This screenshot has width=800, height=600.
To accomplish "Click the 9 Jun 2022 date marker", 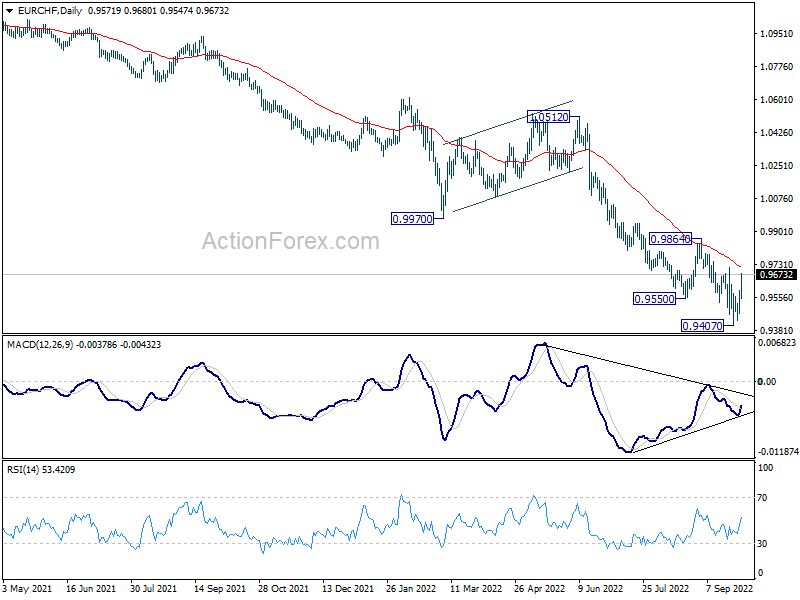I will (x=601, y=588).
